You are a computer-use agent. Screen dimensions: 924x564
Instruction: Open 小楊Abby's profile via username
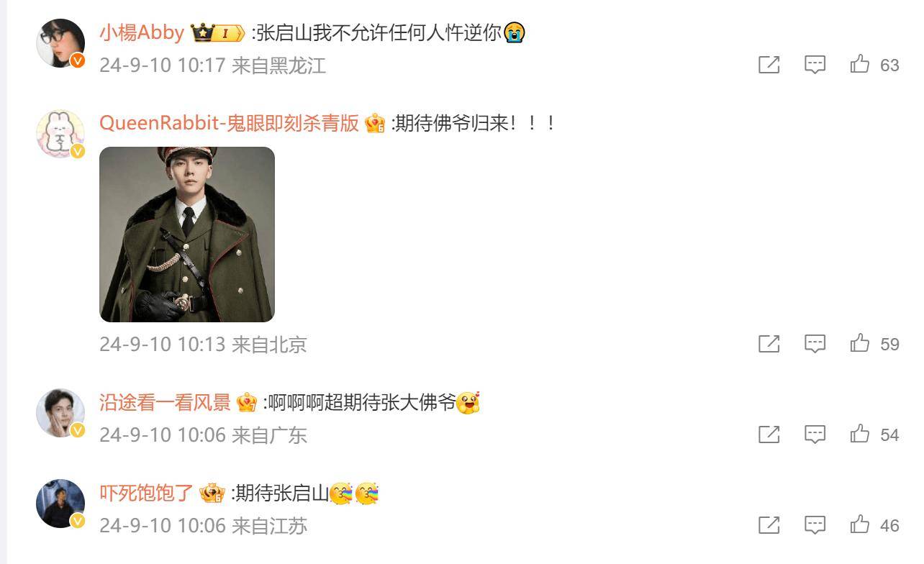pyautogui.click(x=142, y=33)
